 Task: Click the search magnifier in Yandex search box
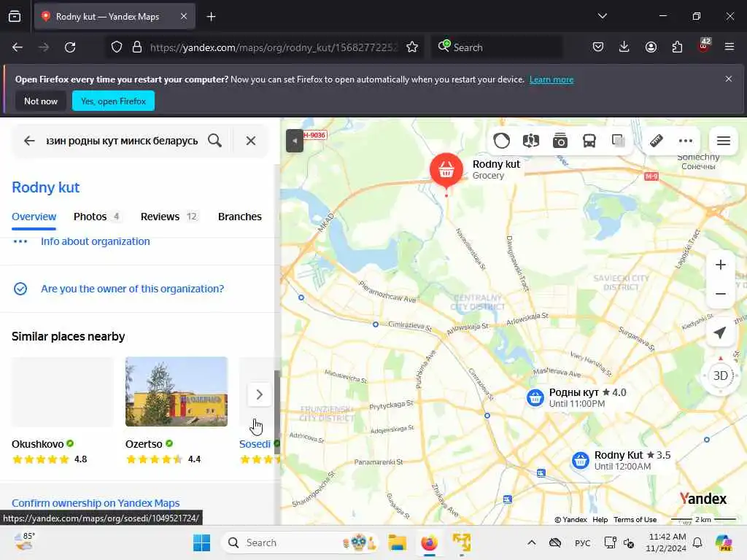(215, 141)
